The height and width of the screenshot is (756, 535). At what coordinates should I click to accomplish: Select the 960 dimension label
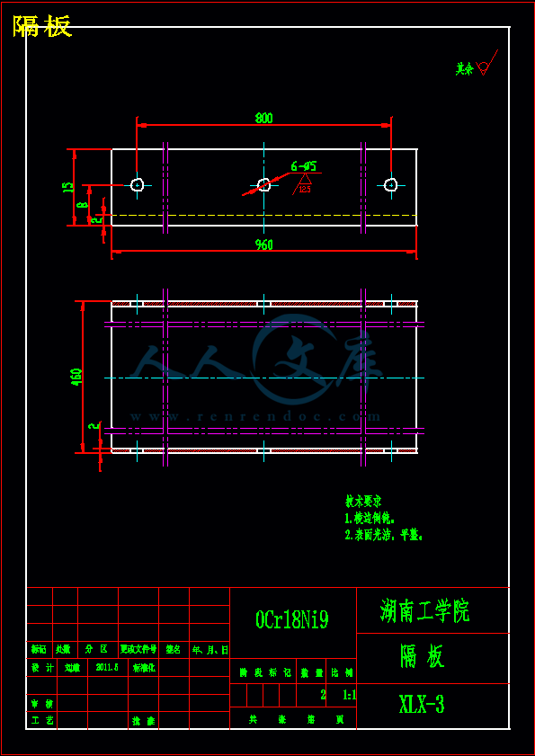[x=263, y=245]
